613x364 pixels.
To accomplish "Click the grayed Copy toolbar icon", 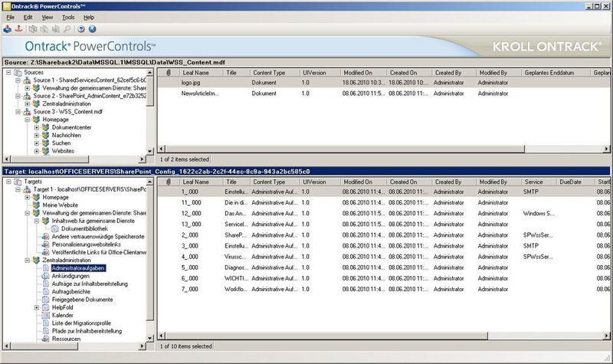I will point(33,29).
